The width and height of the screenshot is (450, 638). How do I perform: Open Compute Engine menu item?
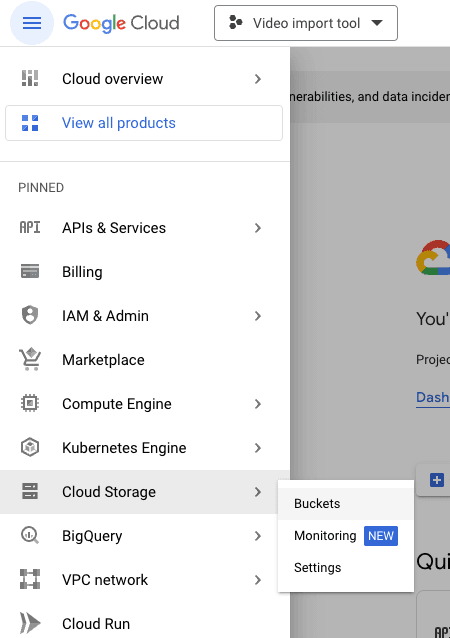pyautogui.click(x=145, y=404)
